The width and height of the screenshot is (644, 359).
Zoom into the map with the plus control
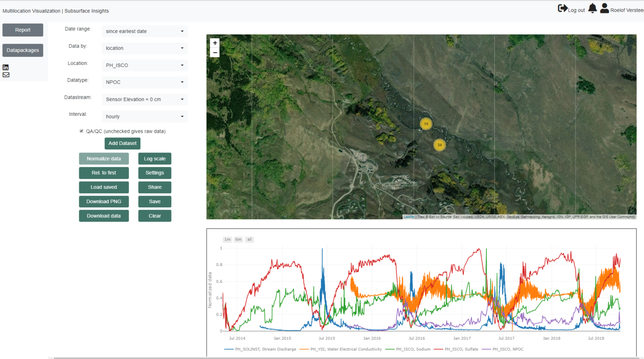point(215,43)
